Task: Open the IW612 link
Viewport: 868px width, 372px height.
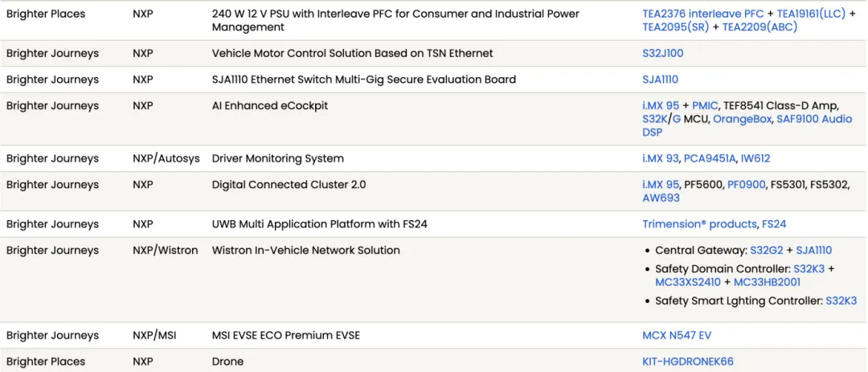Action: coord(755,158)
